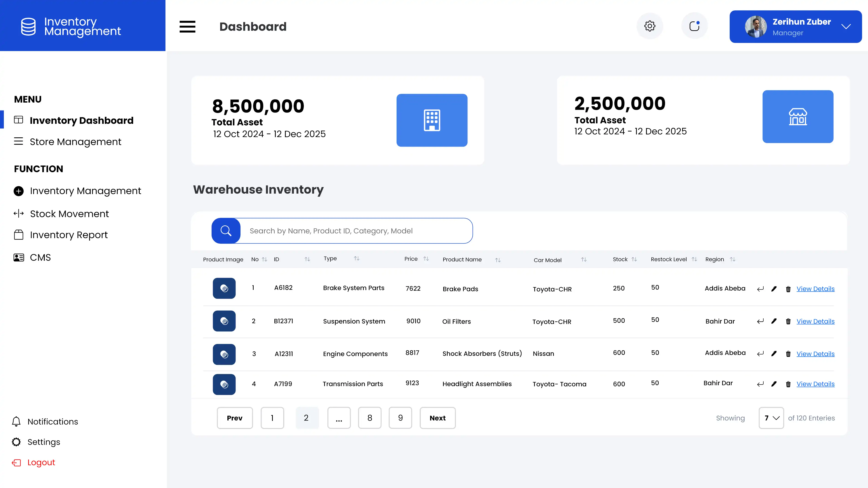Focus the inventory search input field
This screenshot has height=488, width=868.
tap(356, 231)
